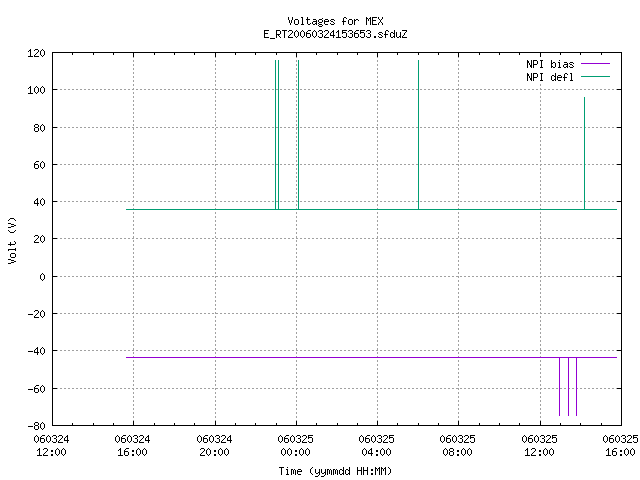Click the 'Volt (V)' y-axis label
Screen dimensions: 640x480
click(x=12, y=240)
